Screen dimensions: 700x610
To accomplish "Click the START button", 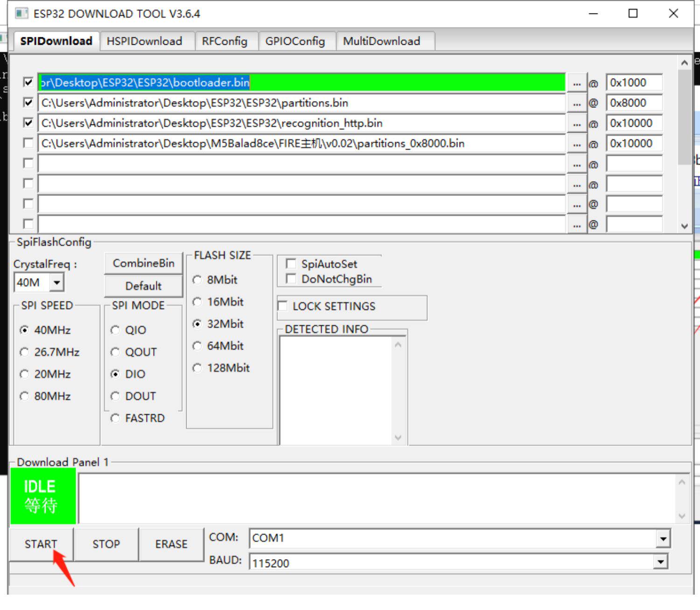I will coord(41,544).
